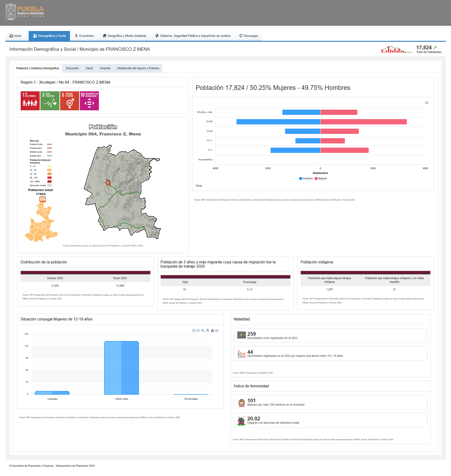
Task: Click the Unión Libre bar in the chart
Action: pyautogui.click(x=121, y=368)
